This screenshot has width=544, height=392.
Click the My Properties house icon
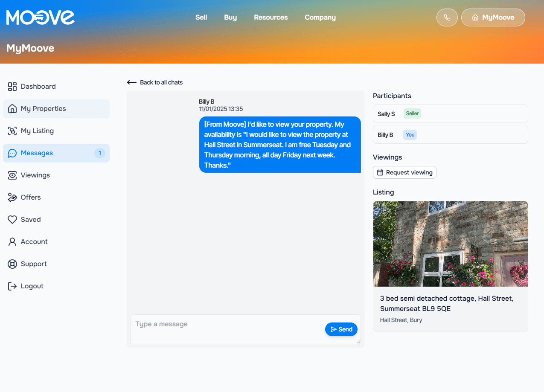(12, 109)
